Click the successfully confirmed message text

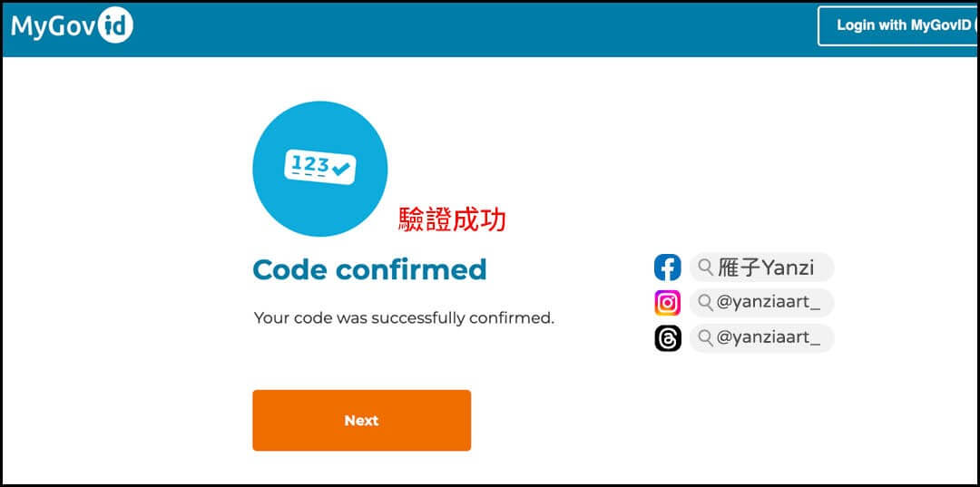click(x=404, y=318)
